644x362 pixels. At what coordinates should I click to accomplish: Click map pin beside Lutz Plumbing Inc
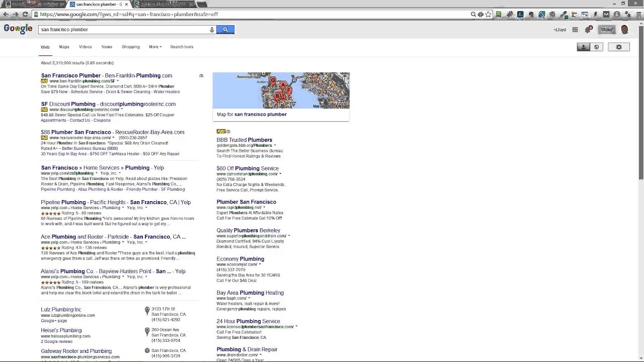point(147,311)
